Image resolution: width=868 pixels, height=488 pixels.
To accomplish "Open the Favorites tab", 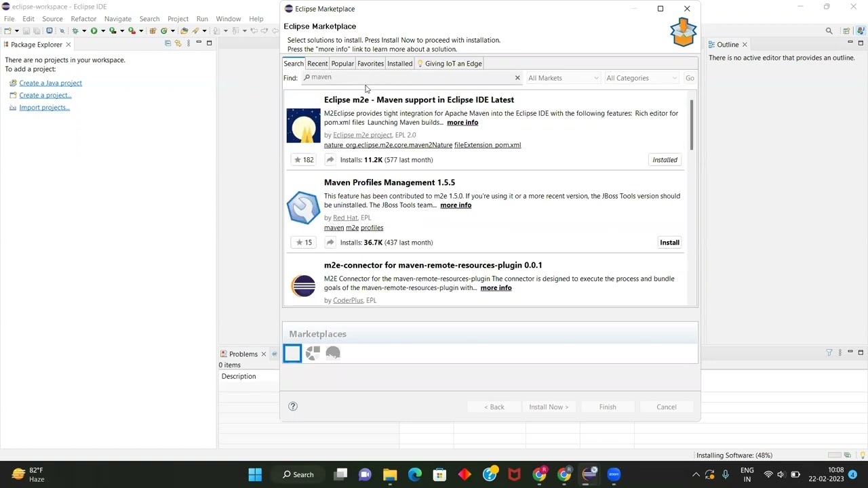I will coord(370,64).
